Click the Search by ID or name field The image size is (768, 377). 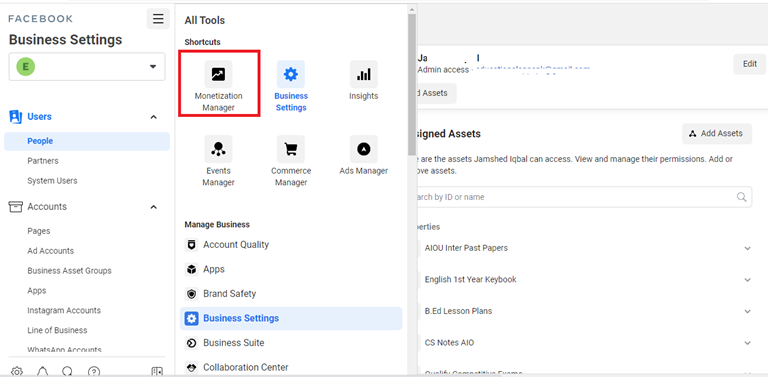point(584,197)
